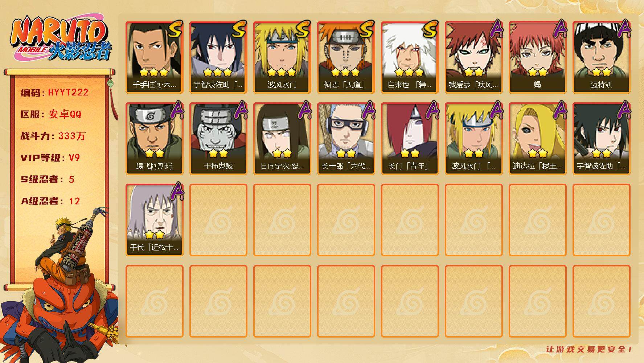Click the empty slot right of 千代 card
Screen dimensions: 644x363
[218, 220]
